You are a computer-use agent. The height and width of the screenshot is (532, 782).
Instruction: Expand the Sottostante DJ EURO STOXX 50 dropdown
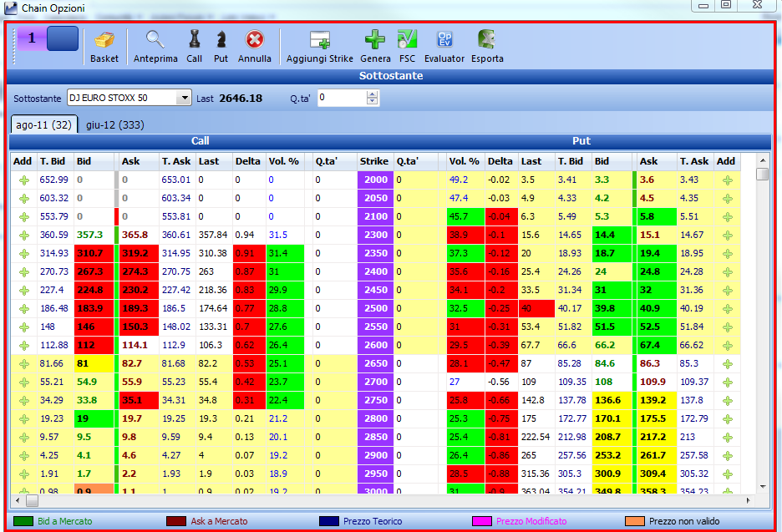(185, 98)
